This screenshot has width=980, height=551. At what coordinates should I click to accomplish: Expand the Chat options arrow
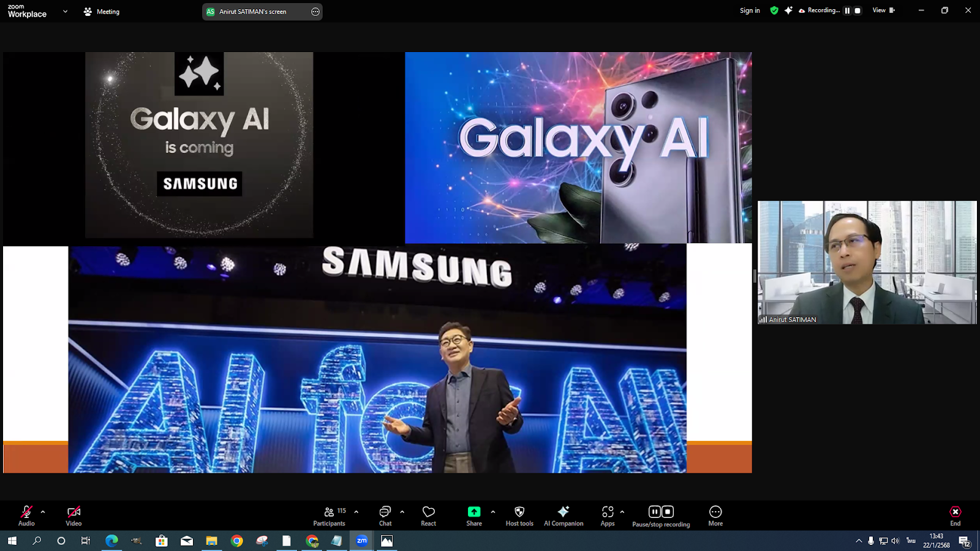(402, 512)
